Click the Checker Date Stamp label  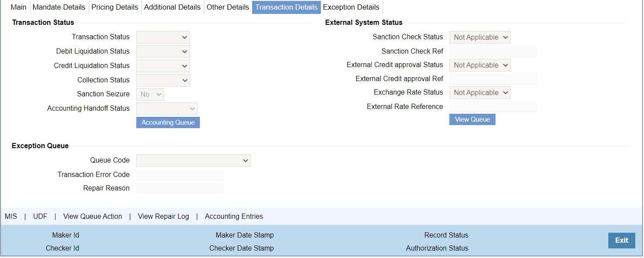click(242, 248)
